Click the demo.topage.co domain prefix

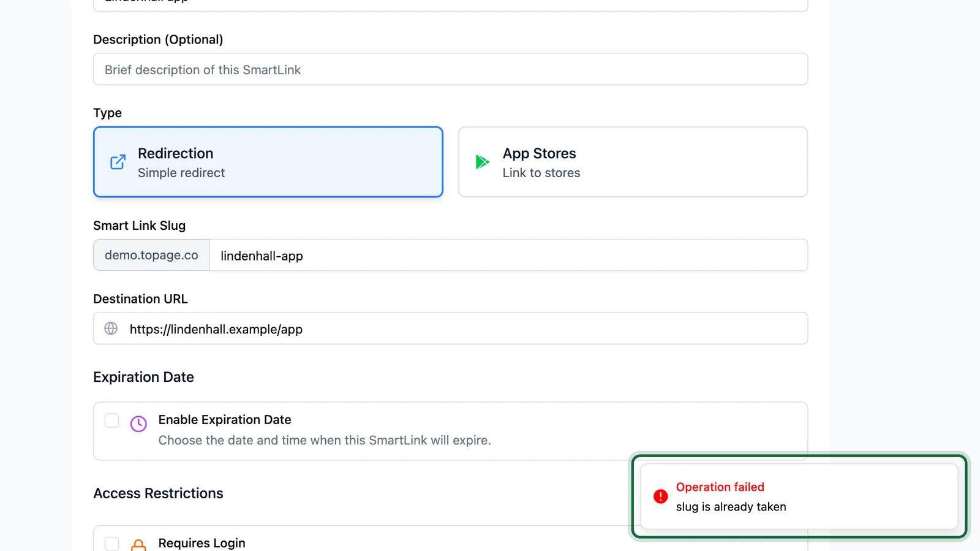[151, 255]
